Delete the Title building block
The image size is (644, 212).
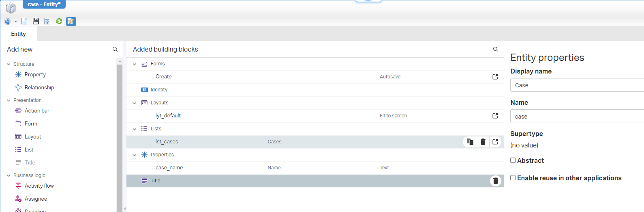click(x=495, y=181)
